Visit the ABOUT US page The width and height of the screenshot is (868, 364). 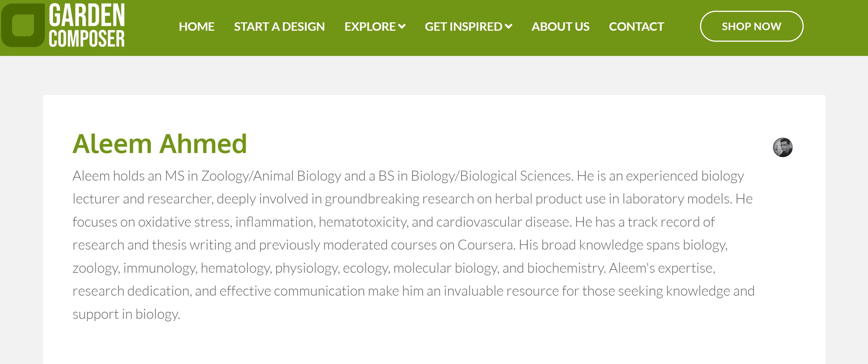click(x=560, y=27)
